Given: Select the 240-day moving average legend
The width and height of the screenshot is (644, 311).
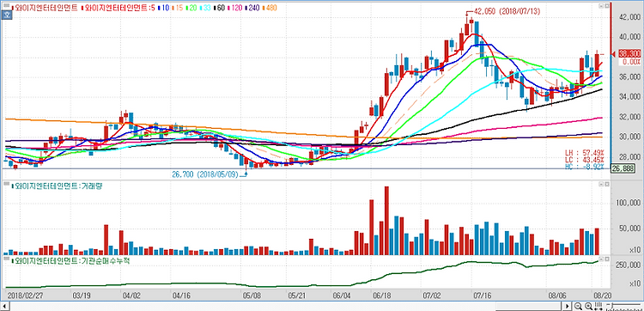Looking at the screenshot, I should (252, 8).
